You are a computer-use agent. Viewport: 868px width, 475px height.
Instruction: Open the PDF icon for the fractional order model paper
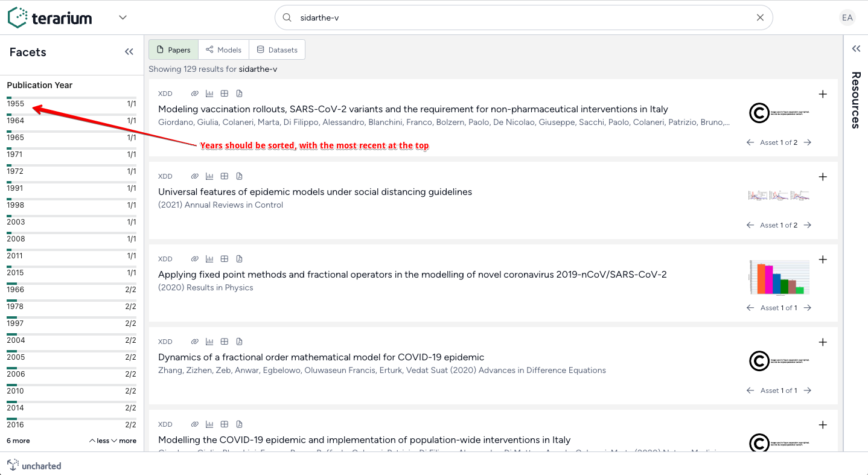point(239,341)
